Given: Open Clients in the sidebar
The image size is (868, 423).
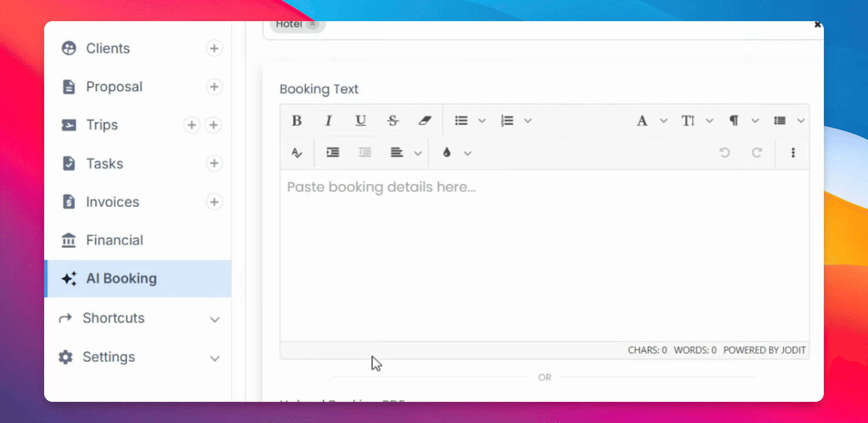Looking at the screenshot, I should 108,48.
